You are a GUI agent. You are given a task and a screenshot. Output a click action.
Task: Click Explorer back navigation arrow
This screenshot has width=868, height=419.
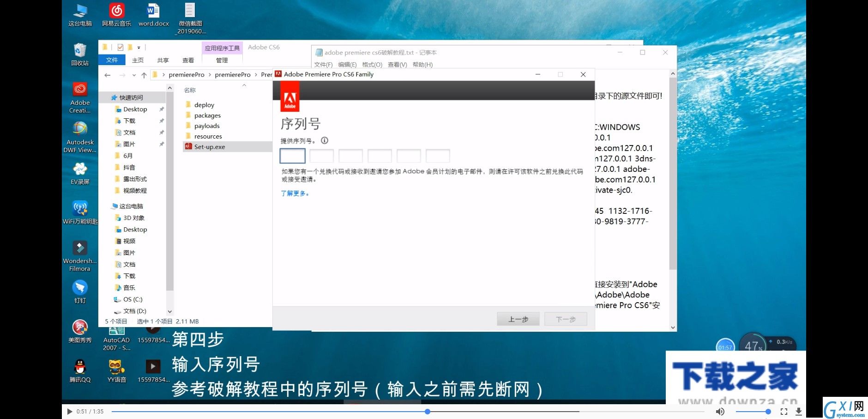click(107, 75)
